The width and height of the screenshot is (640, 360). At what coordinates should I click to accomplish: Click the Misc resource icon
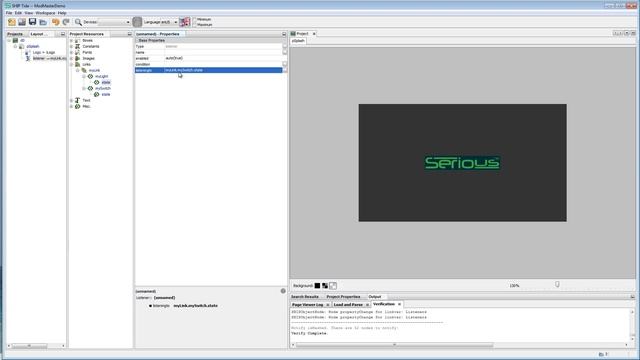(x=78, y=106)
